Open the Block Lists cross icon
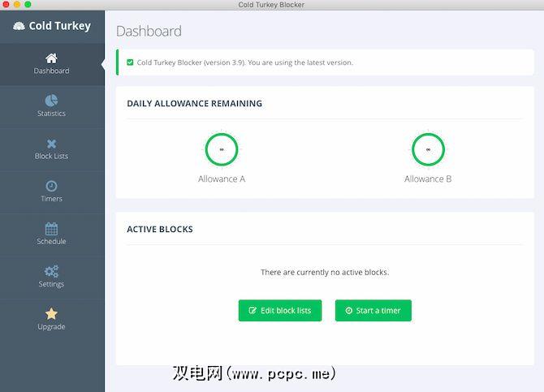 [x=51, y=144]
